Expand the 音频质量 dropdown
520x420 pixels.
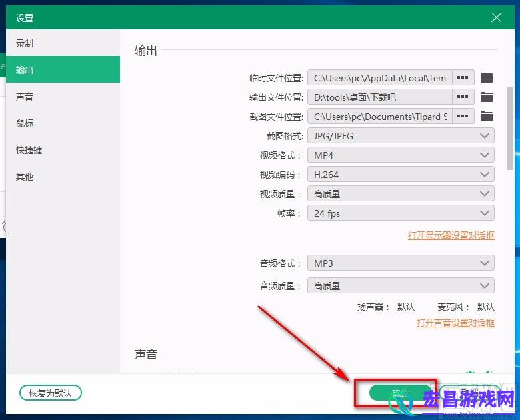pyautogui.click(x=401, y=285)
